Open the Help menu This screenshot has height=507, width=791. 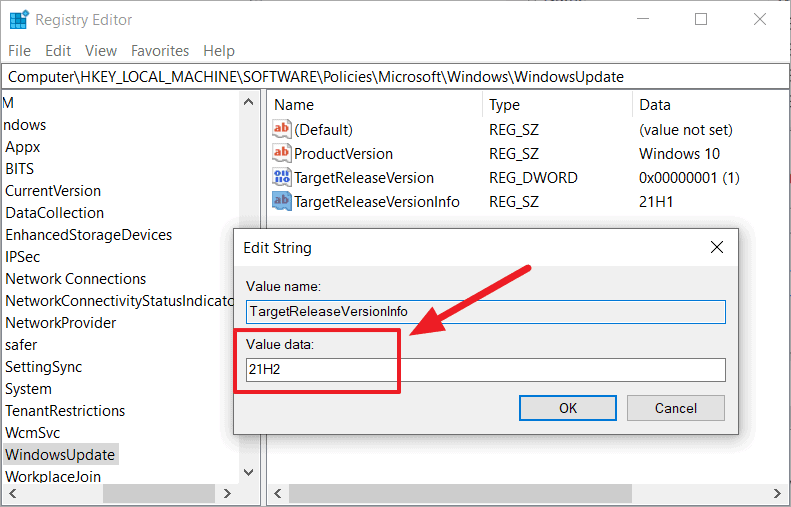(219, 51)
